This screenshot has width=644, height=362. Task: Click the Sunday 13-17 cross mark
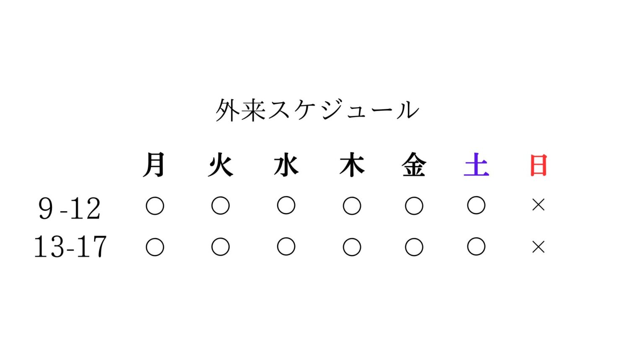pos(538,247)
